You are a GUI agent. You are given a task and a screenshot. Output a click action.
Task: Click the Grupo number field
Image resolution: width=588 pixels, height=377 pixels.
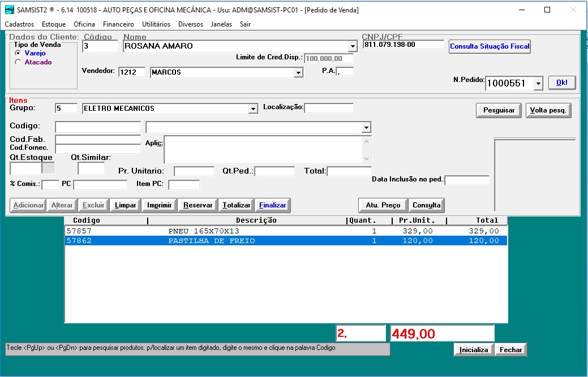(66, 109)
